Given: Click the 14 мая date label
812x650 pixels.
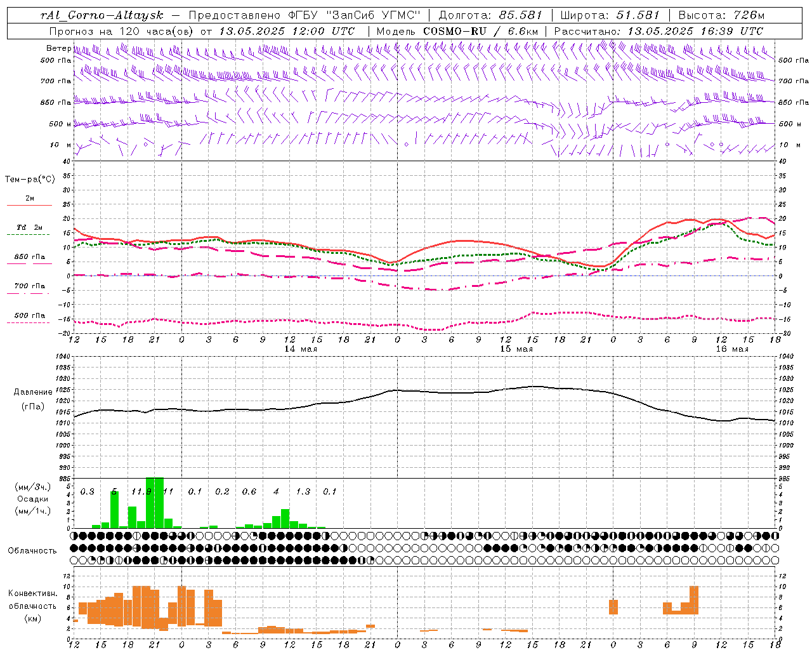Looking at the screenshot, I should [x=301, y=349].
